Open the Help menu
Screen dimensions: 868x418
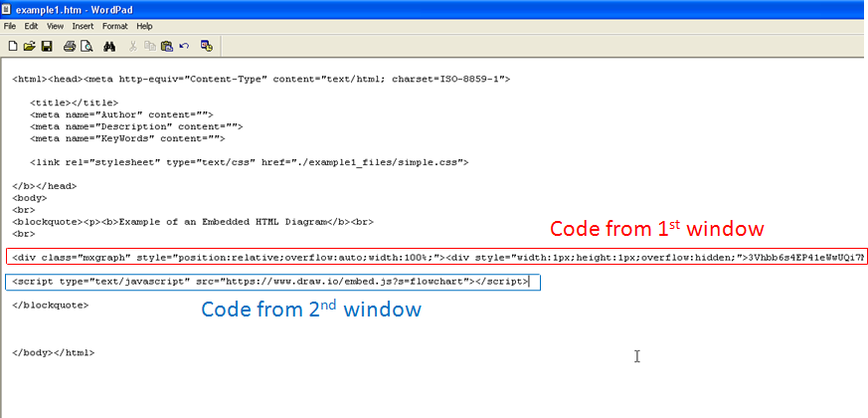(144, 26)
